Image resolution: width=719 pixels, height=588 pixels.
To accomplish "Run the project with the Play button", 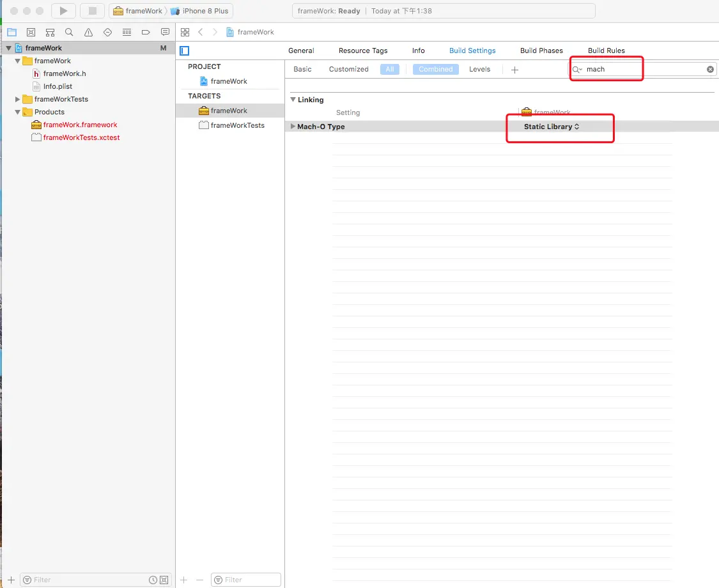I will click(64, 11).
